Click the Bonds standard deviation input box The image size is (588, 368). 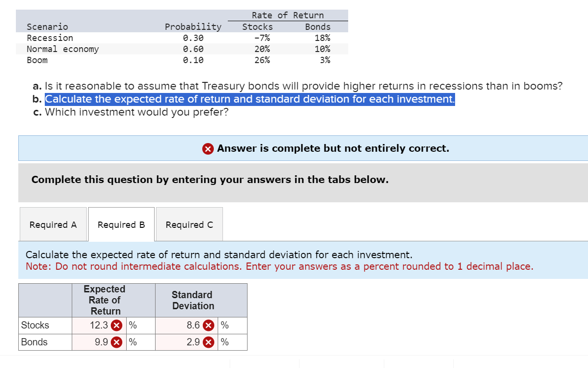coord(188,342)
